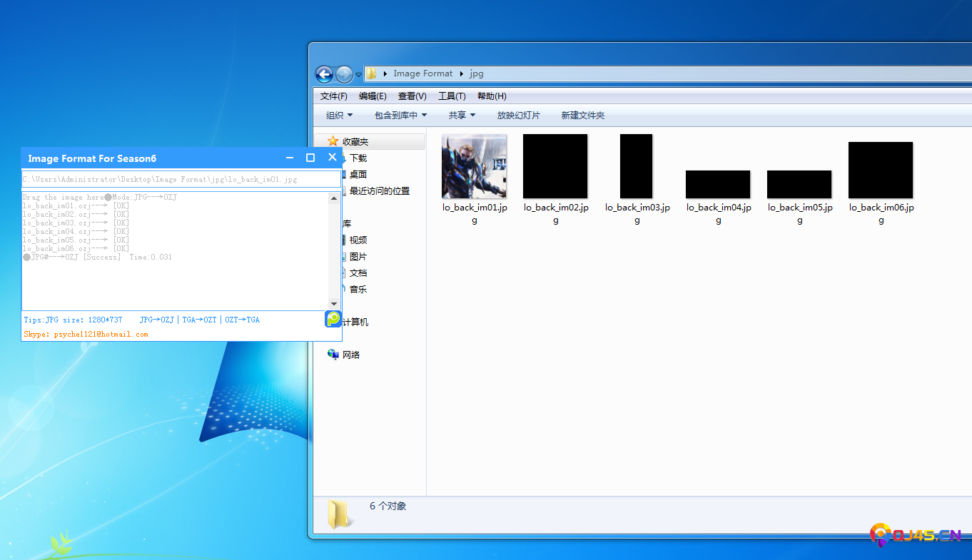Open the 编辑(E) menu

tap(373, 96)
